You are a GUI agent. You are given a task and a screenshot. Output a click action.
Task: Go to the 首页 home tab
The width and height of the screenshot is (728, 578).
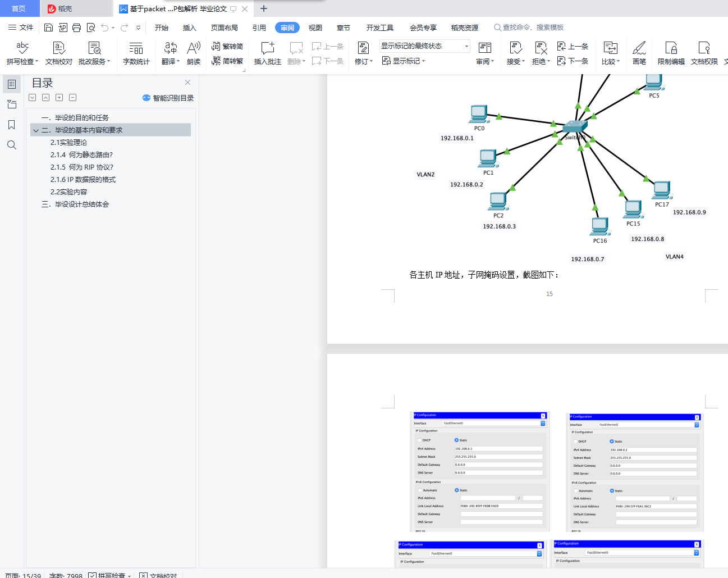coord(19,8)
